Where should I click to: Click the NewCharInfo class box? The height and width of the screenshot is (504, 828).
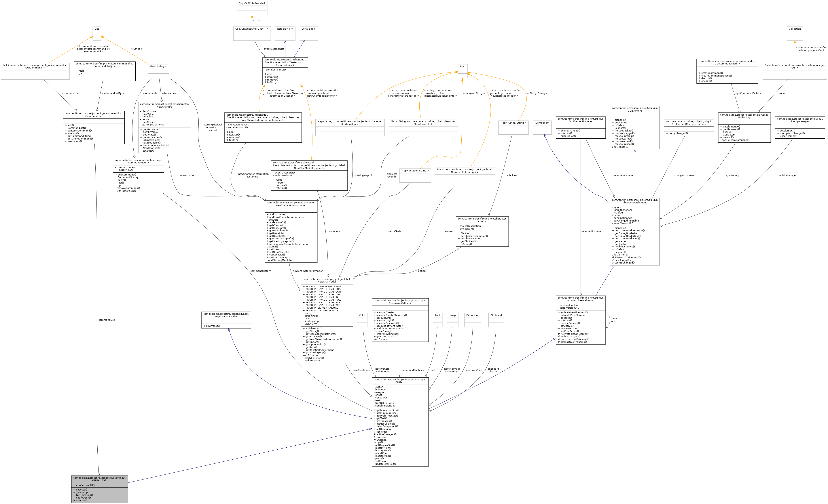(164, 128)
